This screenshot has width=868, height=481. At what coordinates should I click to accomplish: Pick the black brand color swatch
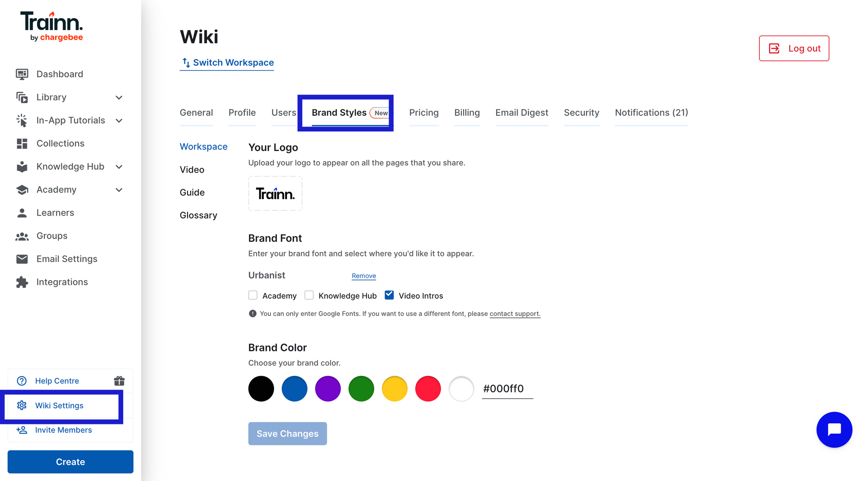[261, 389]
